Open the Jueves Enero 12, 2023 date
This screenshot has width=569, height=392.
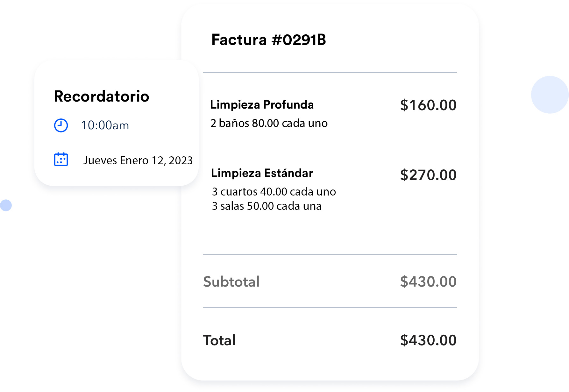tap(138, 160)
